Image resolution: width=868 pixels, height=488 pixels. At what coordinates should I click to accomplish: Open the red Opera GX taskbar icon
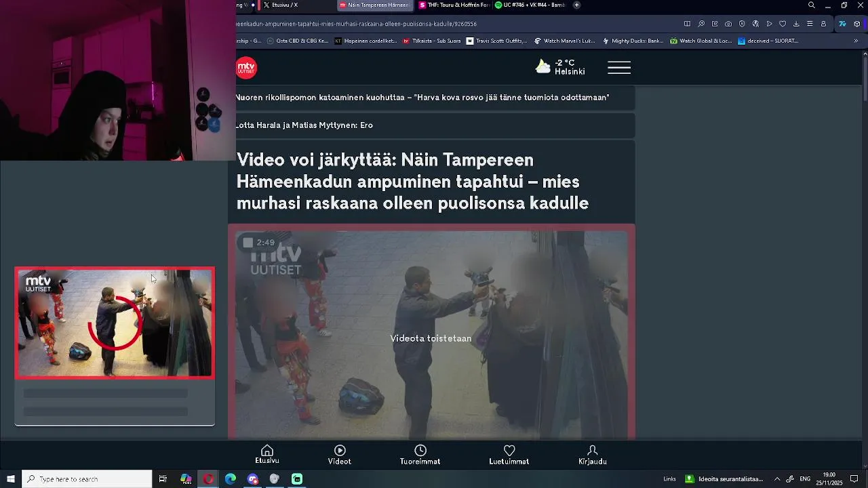(208, 479)
